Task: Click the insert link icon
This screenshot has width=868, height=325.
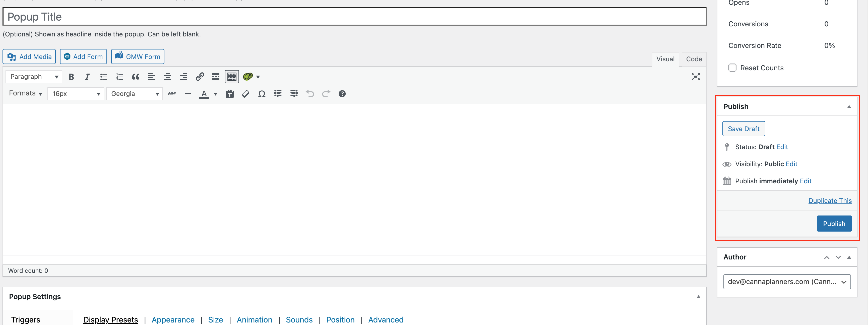Action: (x=200, y=77)
